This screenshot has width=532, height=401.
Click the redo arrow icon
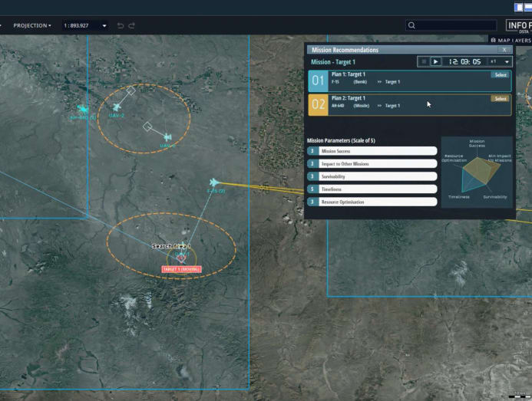(x=132, y=26)
